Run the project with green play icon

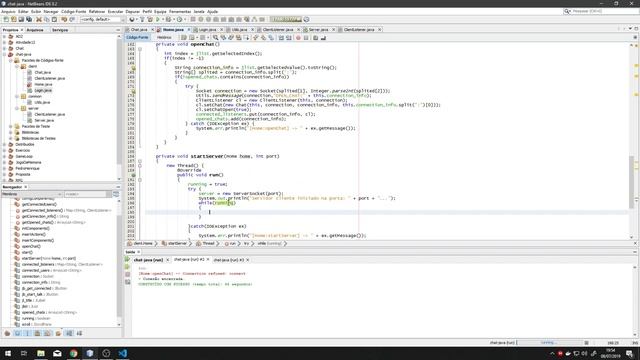(158, 19)
